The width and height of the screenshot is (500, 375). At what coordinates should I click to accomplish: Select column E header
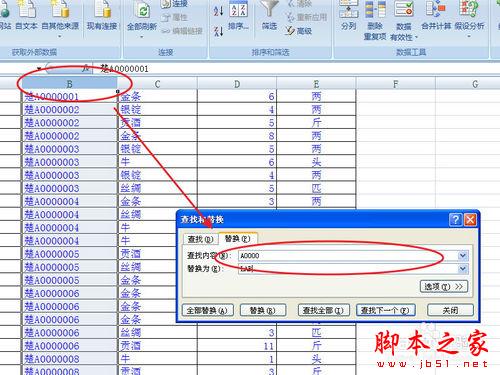(x=316, y=84)
